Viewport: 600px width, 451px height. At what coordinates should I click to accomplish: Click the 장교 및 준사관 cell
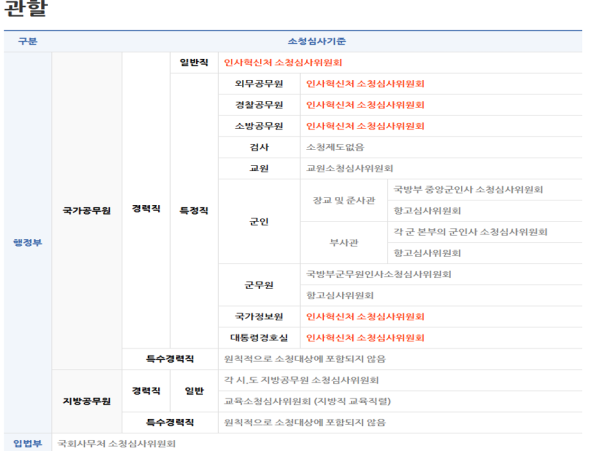(344, 200)
